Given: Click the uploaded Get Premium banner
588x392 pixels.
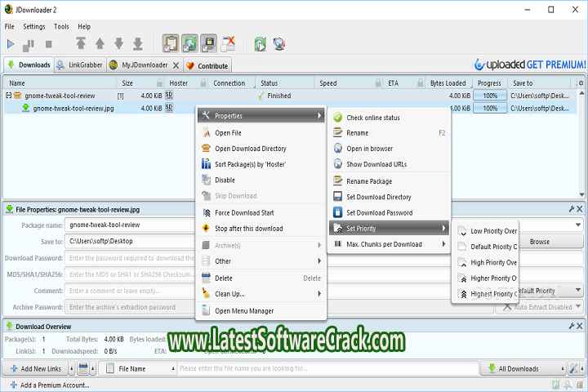Looking at the screenshot, I should [x=530, y=65].
